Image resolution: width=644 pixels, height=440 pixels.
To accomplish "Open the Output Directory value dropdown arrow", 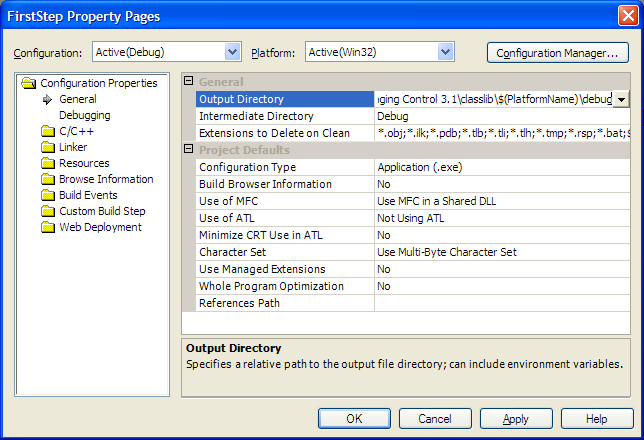I will [621, 99].
